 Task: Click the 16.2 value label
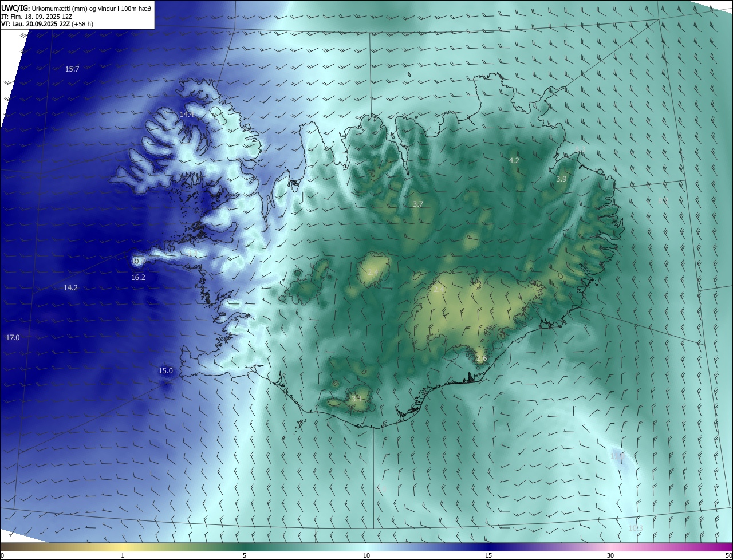pyautogui.click(x=138, y=277)
